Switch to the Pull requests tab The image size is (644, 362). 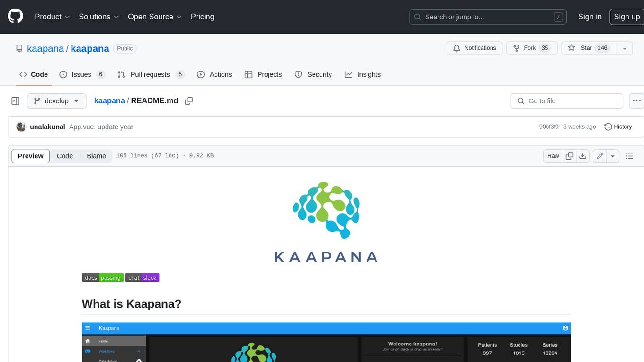pyautogui.click(x=151, y=74)
